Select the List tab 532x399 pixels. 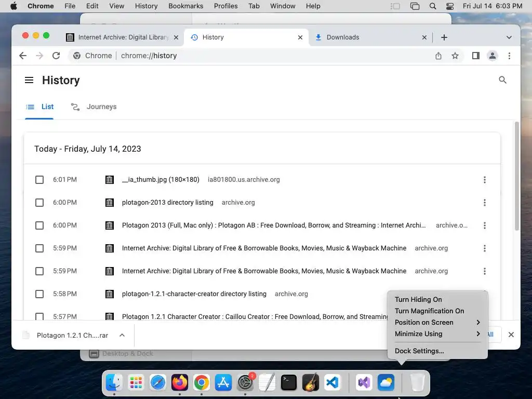[39, 107]
